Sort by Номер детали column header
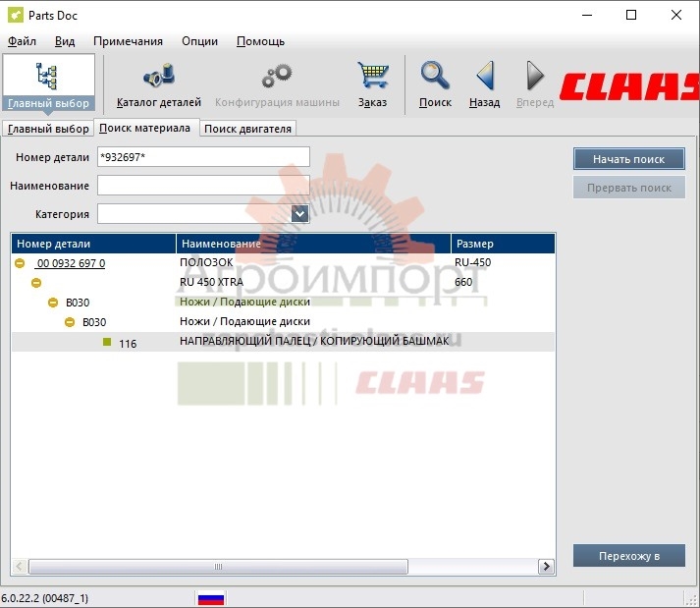Viewport: 700px width, 608px height. tap(93, 244)
